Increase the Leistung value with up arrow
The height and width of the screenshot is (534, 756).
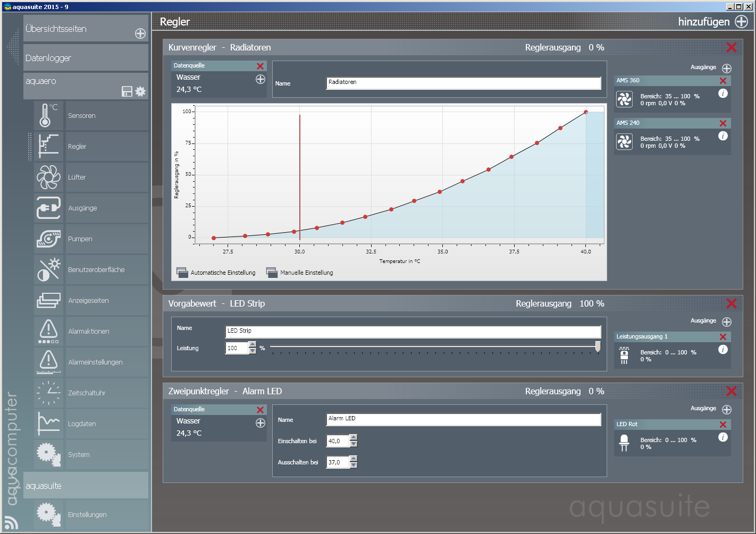click(253, 344)
